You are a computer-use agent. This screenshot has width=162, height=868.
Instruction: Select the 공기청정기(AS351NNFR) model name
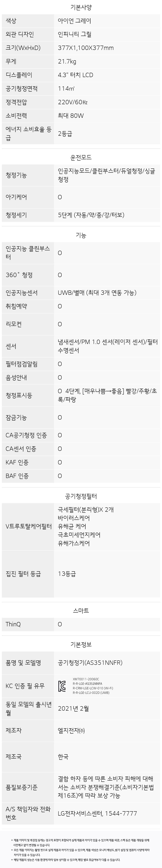pos(90,663)
